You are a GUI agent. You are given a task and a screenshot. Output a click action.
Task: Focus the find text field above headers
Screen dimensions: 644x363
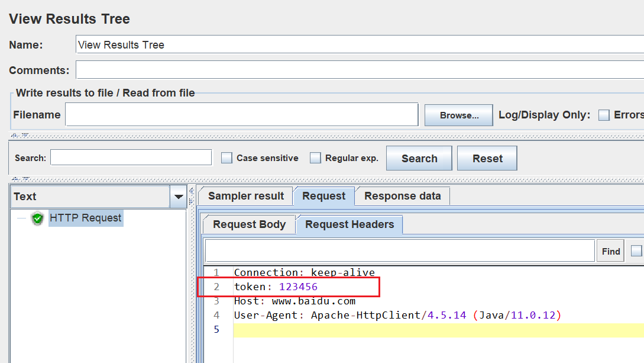click(x=400, y=250)
